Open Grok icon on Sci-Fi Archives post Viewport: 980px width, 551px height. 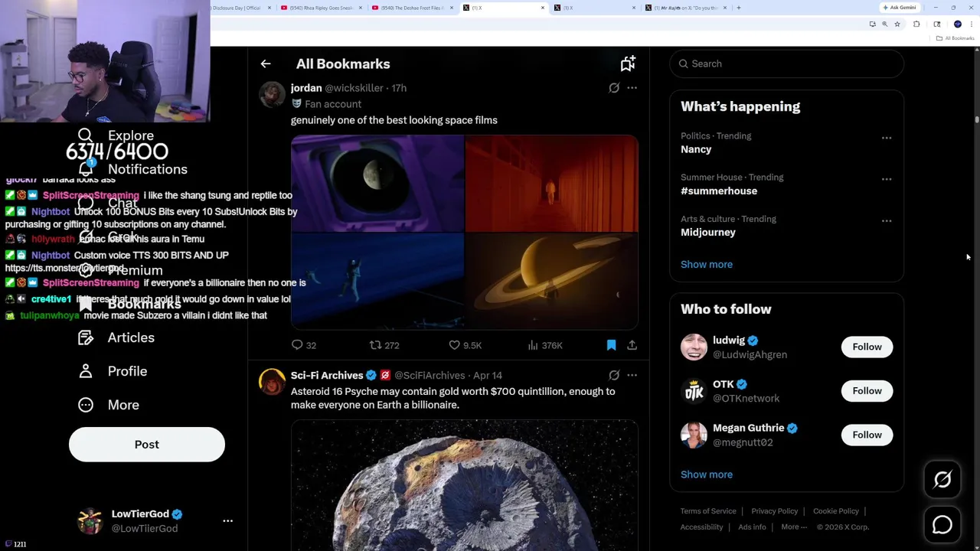[614, 375]
